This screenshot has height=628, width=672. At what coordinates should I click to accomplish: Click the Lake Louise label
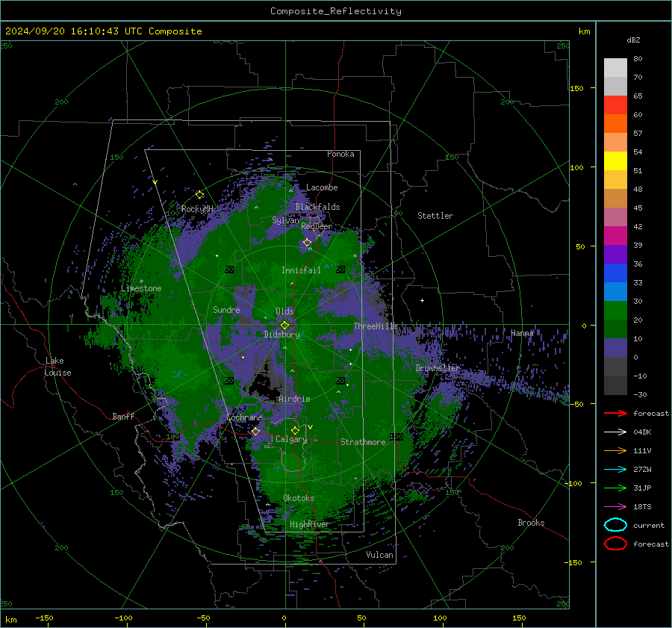click(x=57, y=367)
